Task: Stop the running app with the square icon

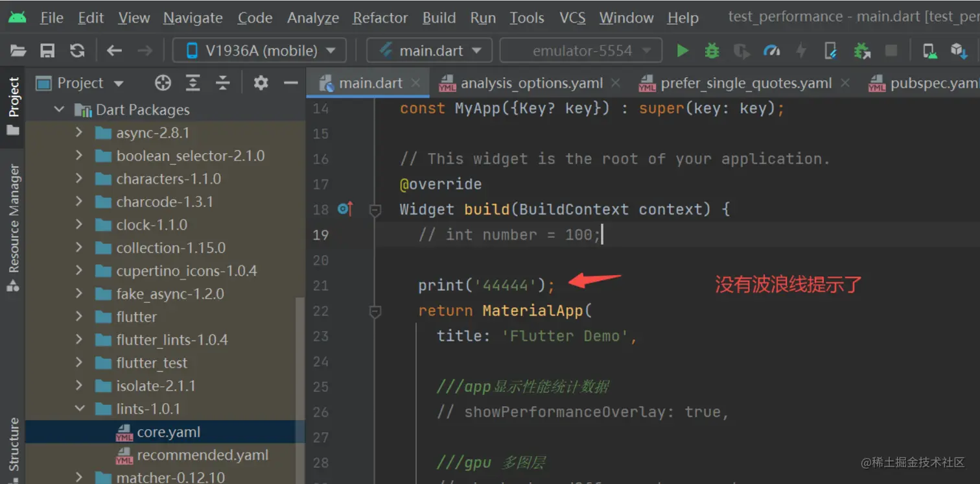Action: [891, 51]
